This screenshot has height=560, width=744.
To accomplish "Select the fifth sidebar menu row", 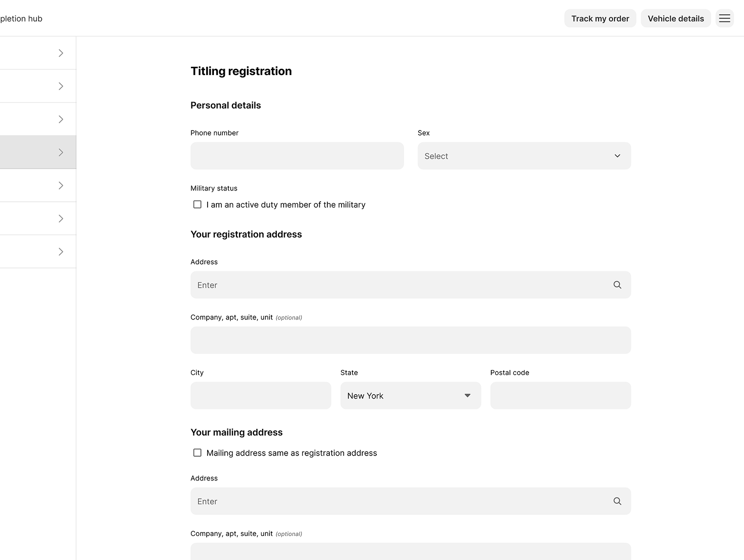I will click(x=38, y=186).
